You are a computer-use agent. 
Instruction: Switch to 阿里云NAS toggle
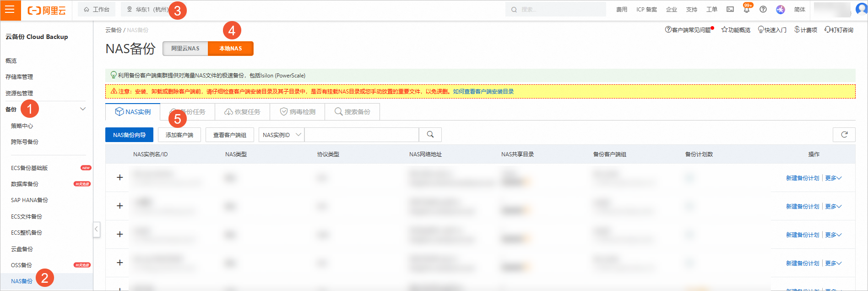pyautogui.click(x=185, y=49)
